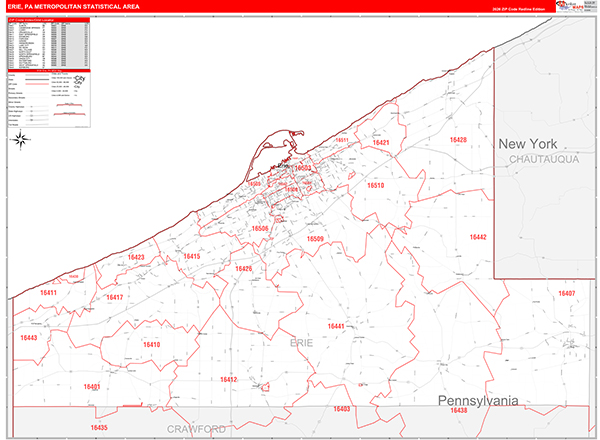Click ZIP code label 16510
Screen dimensions: 600x440
coord(375,185)
